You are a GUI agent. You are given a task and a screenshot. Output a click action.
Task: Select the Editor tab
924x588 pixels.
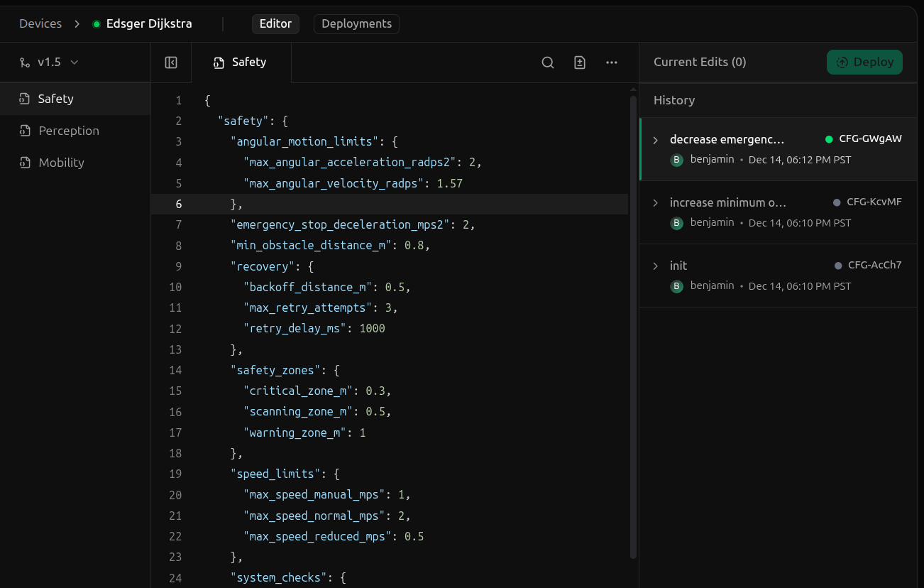(275, 24)
